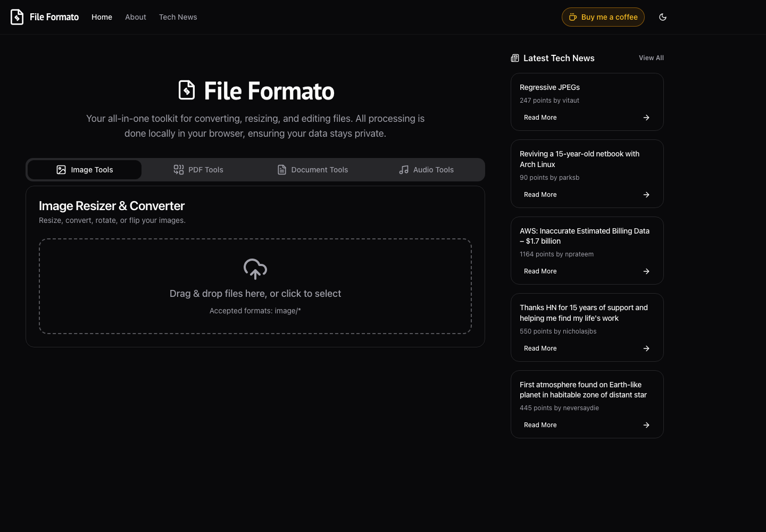Screen dimensions: 766x532
Task: Click View All tech news
Action: coord(651,58)
